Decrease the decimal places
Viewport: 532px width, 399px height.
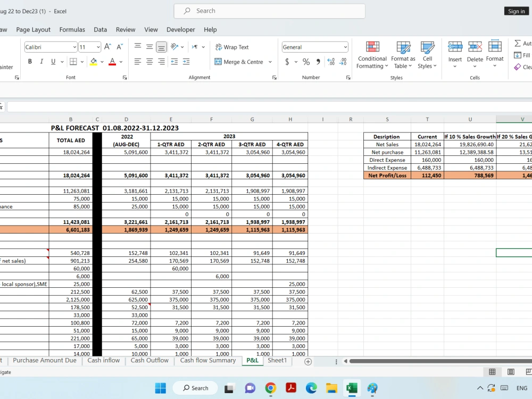tap(343, 62)
